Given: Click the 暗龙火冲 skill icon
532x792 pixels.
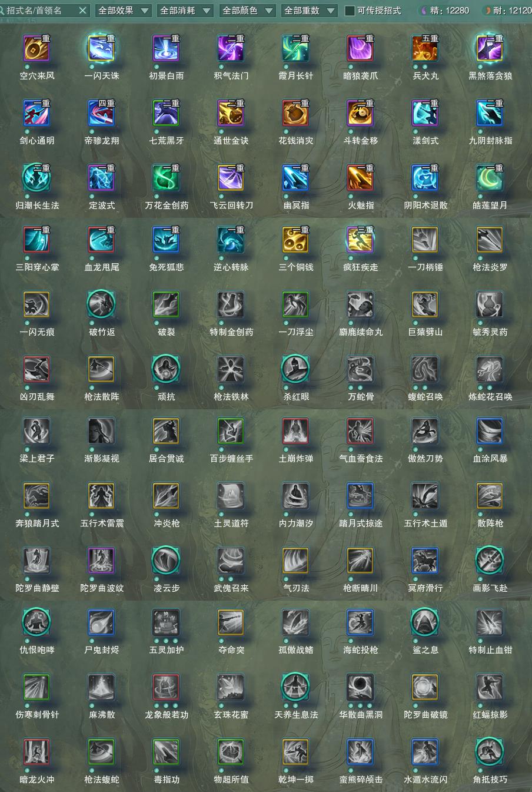Looking at the screenshot, I should click(36, 753).
